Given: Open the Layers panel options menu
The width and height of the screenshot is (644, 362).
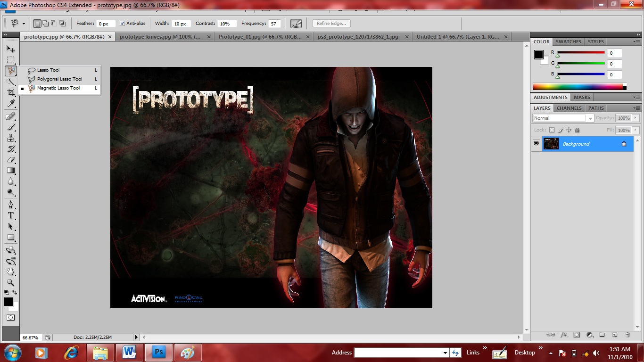Looking at the screenshot, I should pos(636,108).
